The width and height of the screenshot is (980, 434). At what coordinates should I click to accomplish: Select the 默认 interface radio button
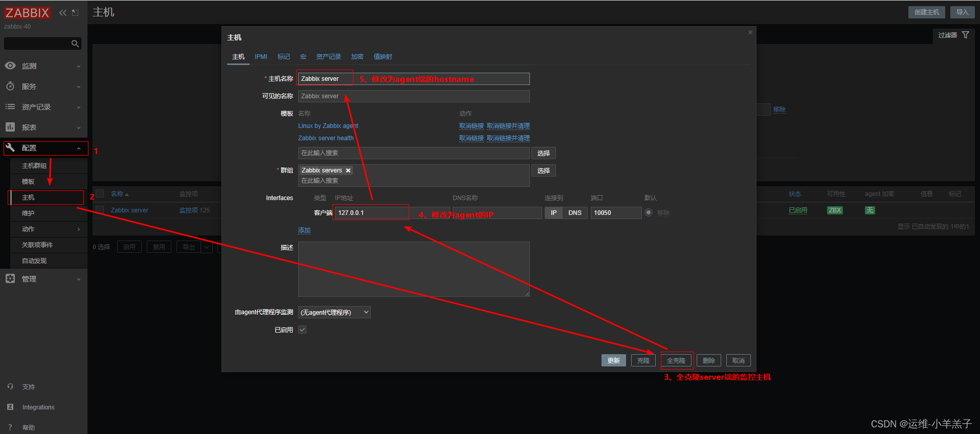[x=649, y=212]
